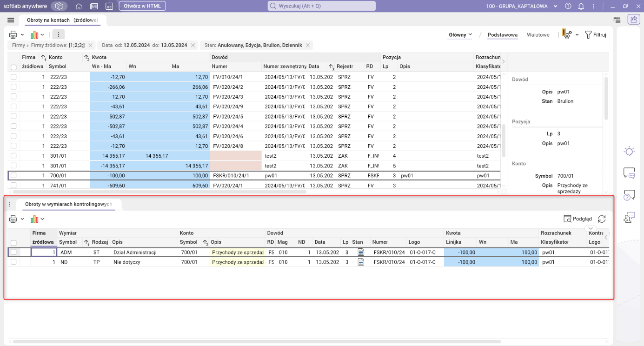Toggle the select-all checkbox in the upper table
644x346 pixels.
point(13,67)
